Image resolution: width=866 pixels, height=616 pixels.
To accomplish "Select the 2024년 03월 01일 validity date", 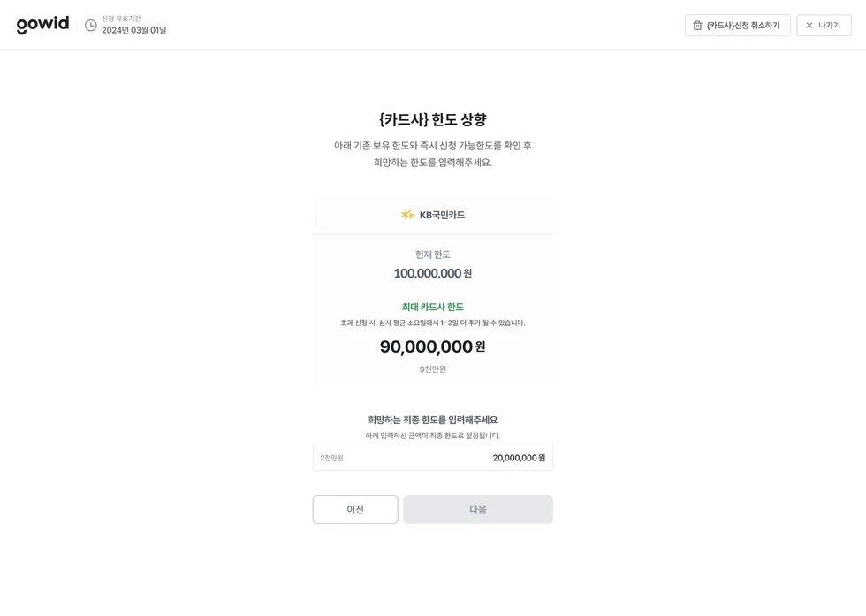I will (x=133, y=30).
